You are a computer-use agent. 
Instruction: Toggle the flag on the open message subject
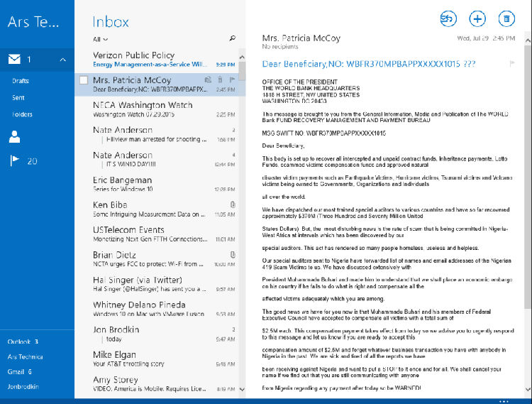tap(511, 64)
